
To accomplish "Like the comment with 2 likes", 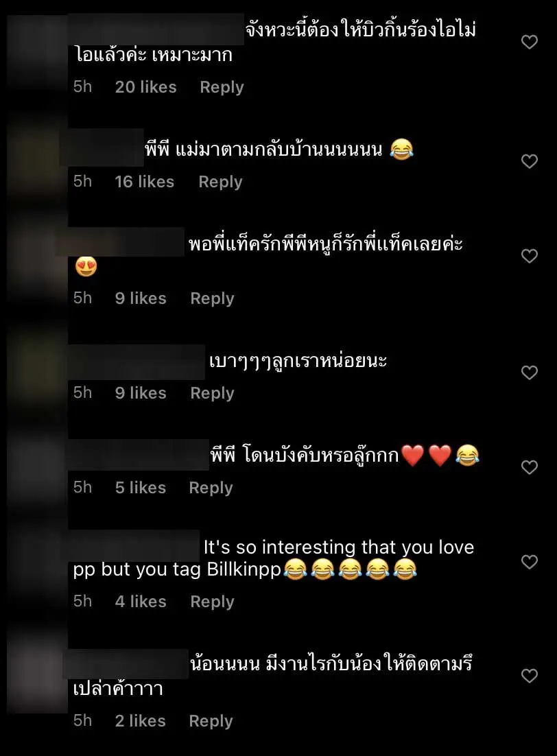I will [529, 676].
